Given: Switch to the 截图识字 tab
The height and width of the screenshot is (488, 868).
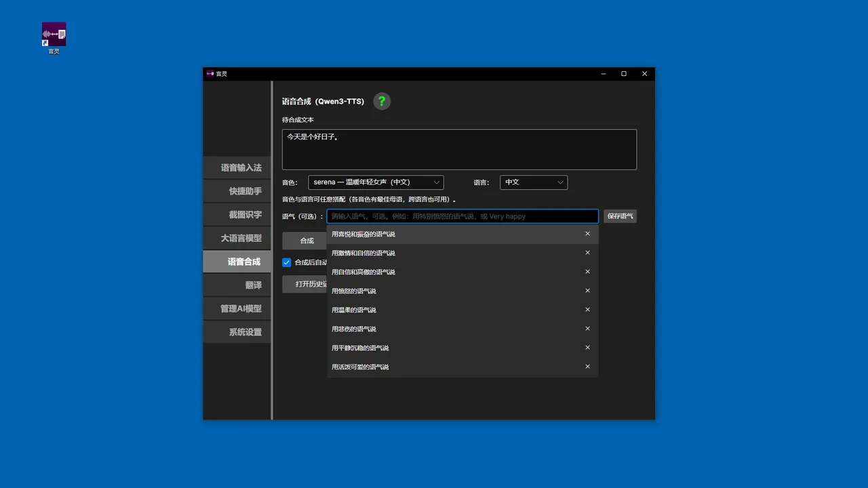Looking at the screenshot, I should (237, 215).
